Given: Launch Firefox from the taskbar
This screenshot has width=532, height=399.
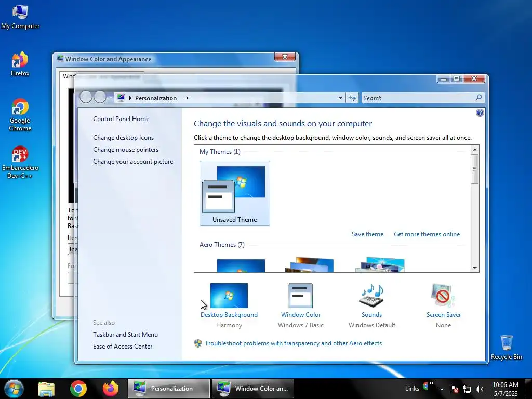Looking at the screenshot, I should [111, 389].
